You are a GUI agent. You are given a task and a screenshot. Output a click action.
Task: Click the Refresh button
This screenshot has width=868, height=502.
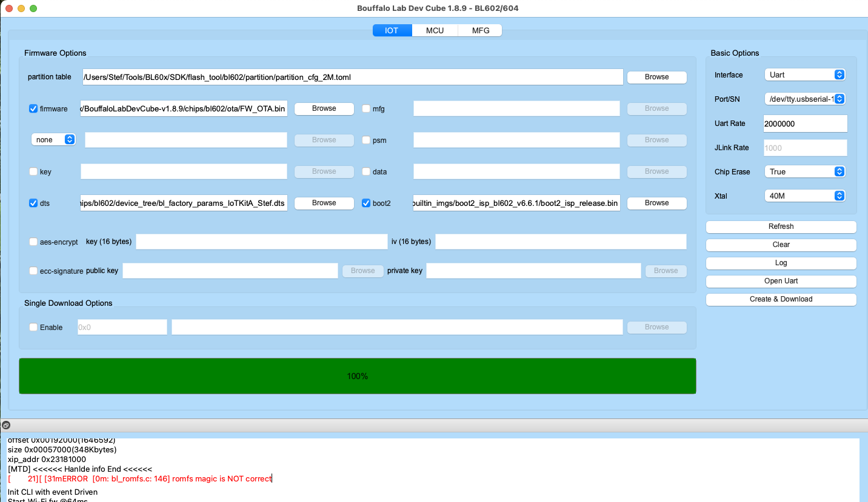(781, 226)
